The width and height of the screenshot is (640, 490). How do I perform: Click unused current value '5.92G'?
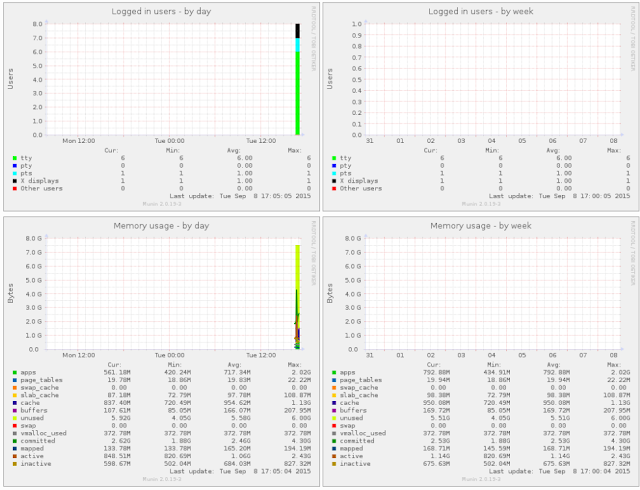pyautogui.click(x=121, y=418)
